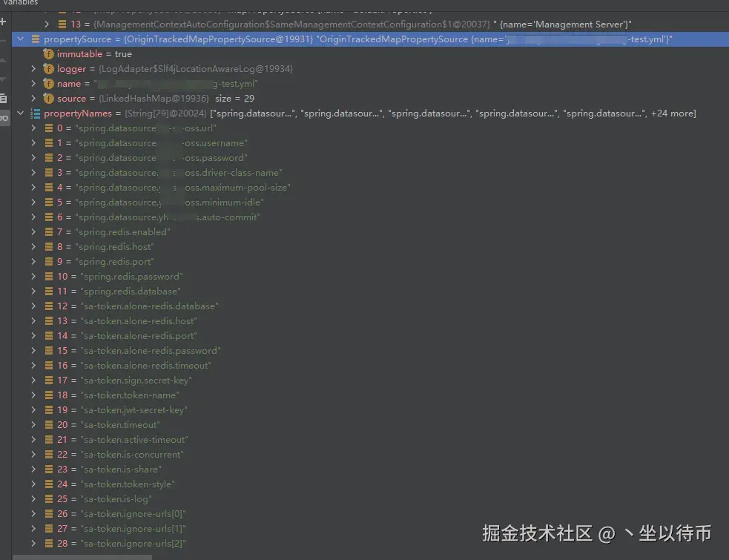Expand entry 28 sa-token.ignore-urls[2]
Image resolution: width=729 pixels, height=560 pixels.
point(33,543)
